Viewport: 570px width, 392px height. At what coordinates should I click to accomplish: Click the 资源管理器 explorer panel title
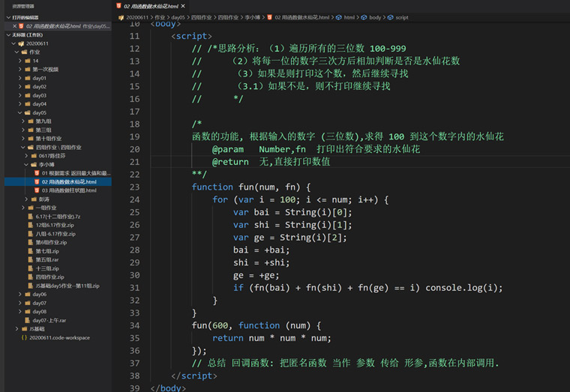tap(23, 6)
